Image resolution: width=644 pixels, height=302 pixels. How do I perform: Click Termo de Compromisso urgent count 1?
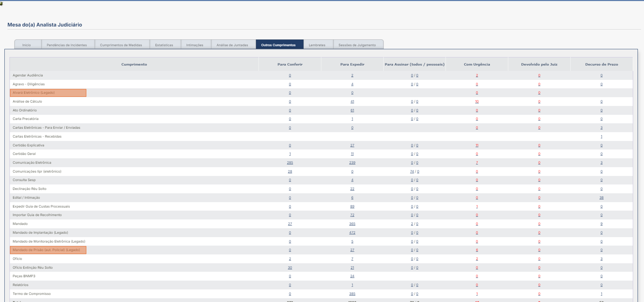point(477,294)
